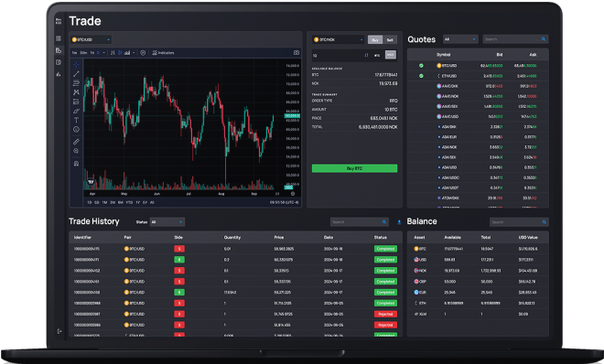Click first Rejected status badge
Screen dimensions: 604x364
coord(385,314)
